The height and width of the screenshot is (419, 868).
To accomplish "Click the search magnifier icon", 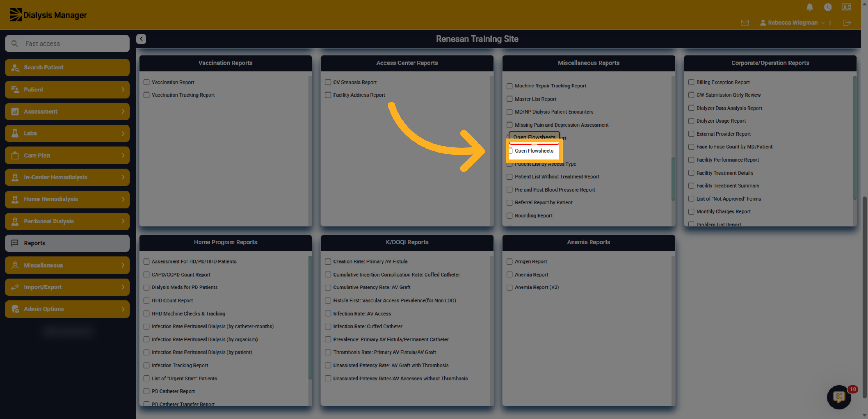I will [15, 43].
